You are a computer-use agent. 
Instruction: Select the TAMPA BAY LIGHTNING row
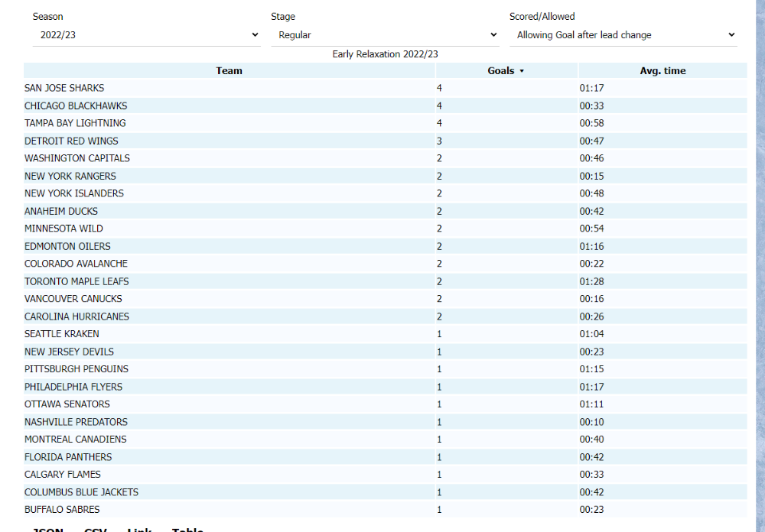click(385, 123)
